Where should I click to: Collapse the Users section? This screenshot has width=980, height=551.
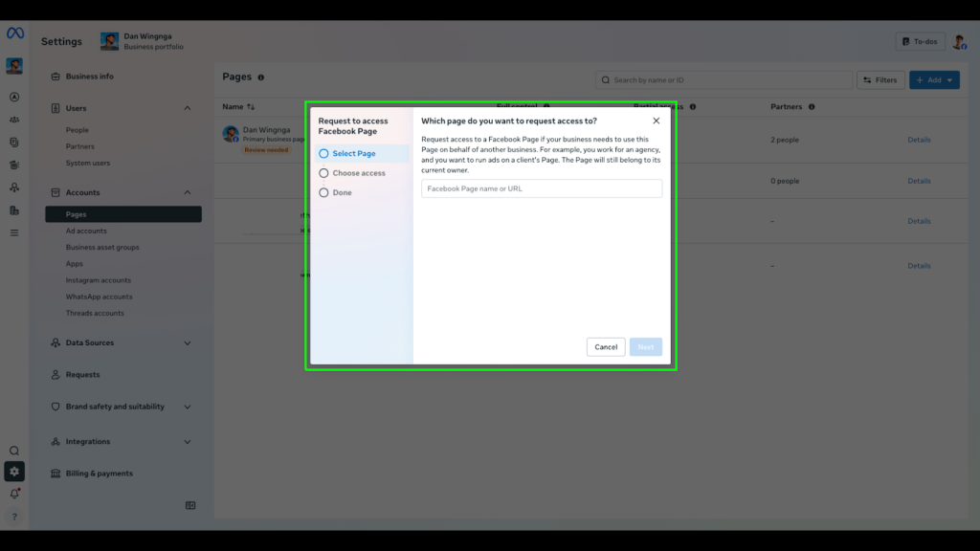pos(188,108)
